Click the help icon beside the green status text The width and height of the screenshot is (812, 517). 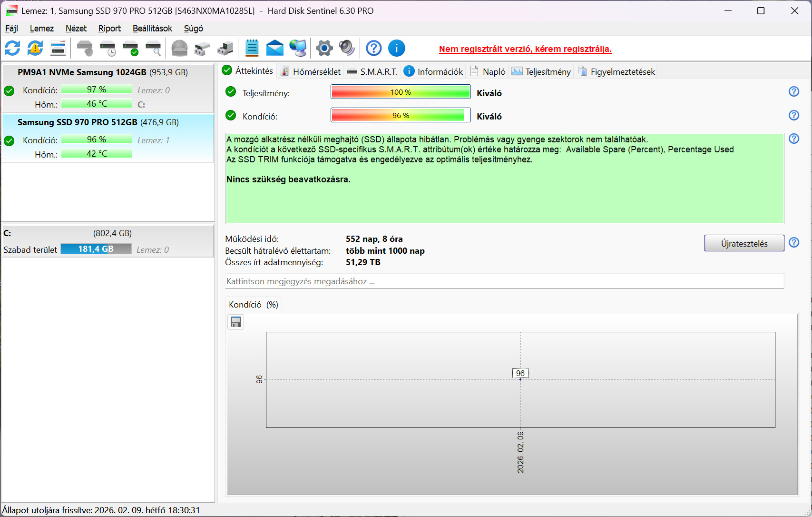[x=794, y=139]
